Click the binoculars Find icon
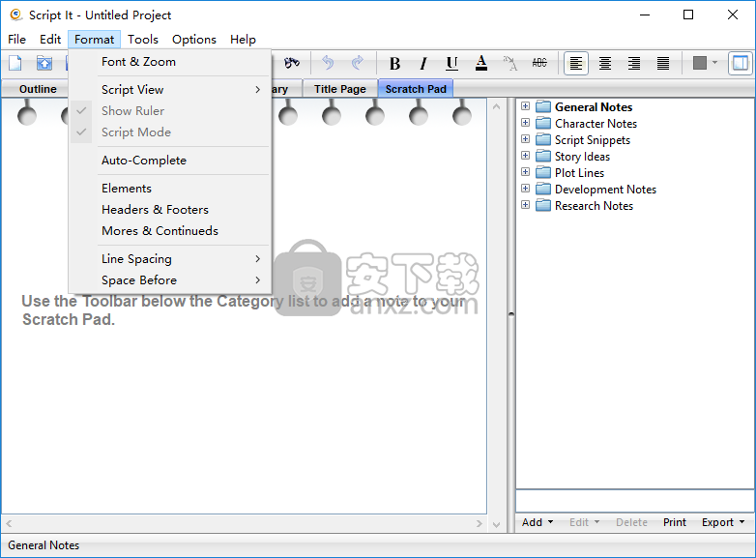756x558 pixels. (x=292, y=63)
